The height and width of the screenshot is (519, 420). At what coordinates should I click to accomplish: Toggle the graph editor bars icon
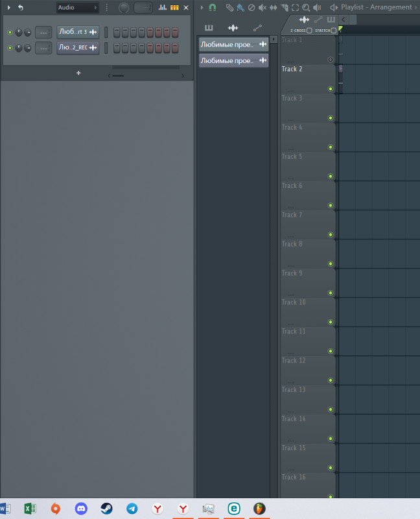163,7
